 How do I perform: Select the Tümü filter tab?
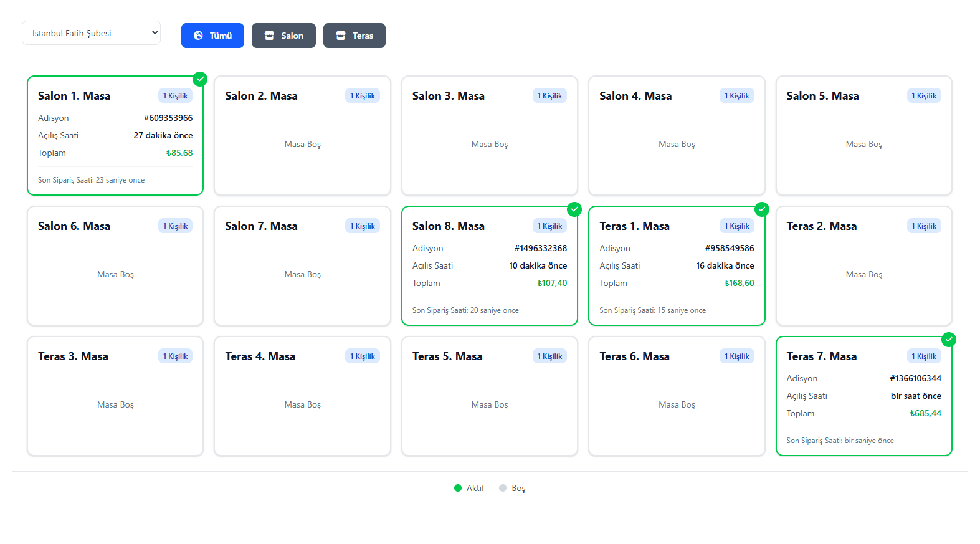click(x=212, y=36)
